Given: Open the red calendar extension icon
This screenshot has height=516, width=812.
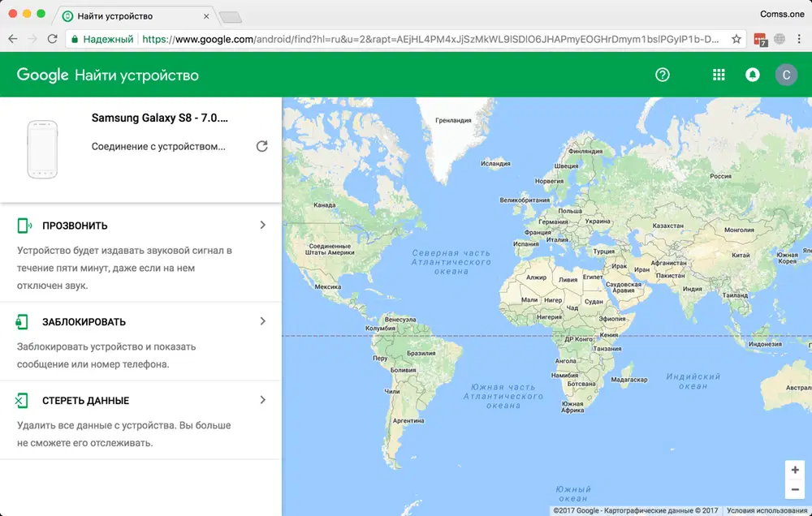Looking at the screenshot, I should 760,39.
